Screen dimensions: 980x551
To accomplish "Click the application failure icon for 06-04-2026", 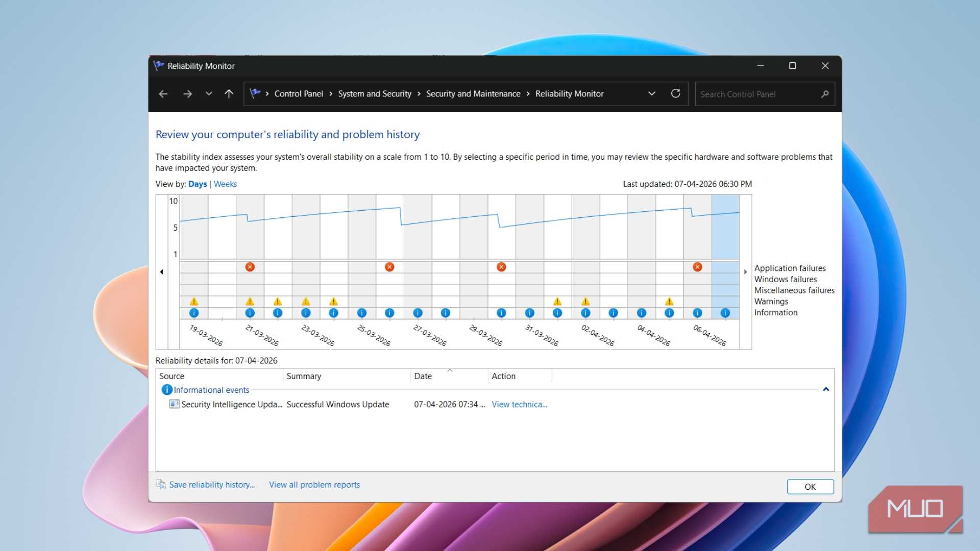I will (x=697, y=267).
